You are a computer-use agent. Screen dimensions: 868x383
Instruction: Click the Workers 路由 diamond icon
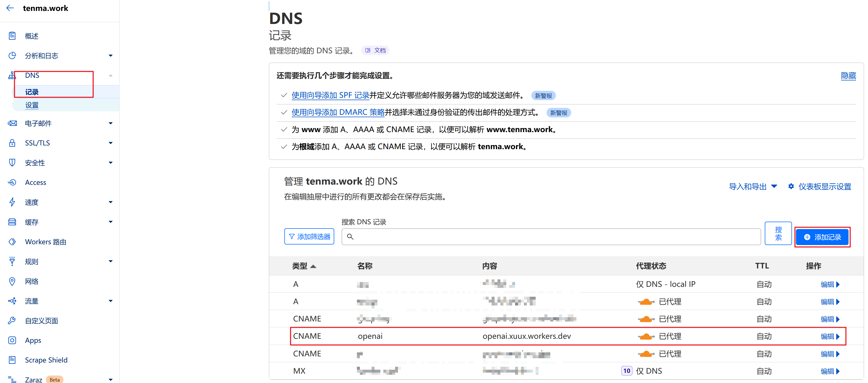click(x=12, y=242)
